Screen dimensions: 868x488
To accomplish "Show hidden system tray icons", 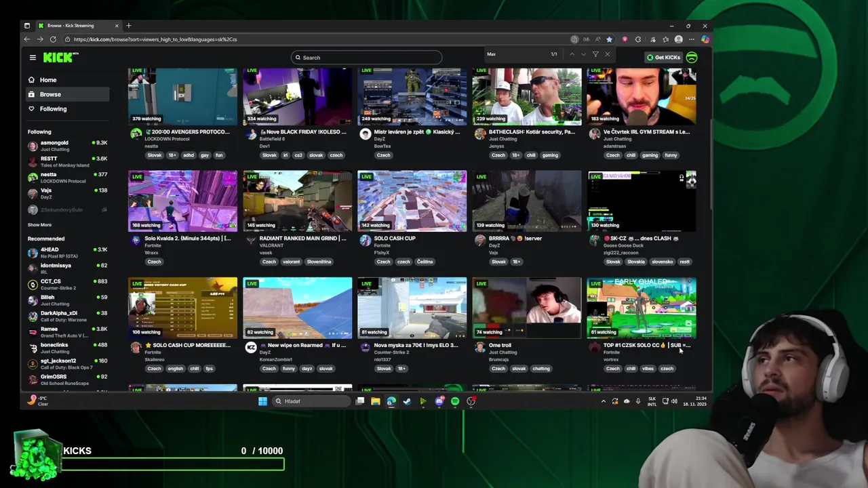I will tap(604, 401).
